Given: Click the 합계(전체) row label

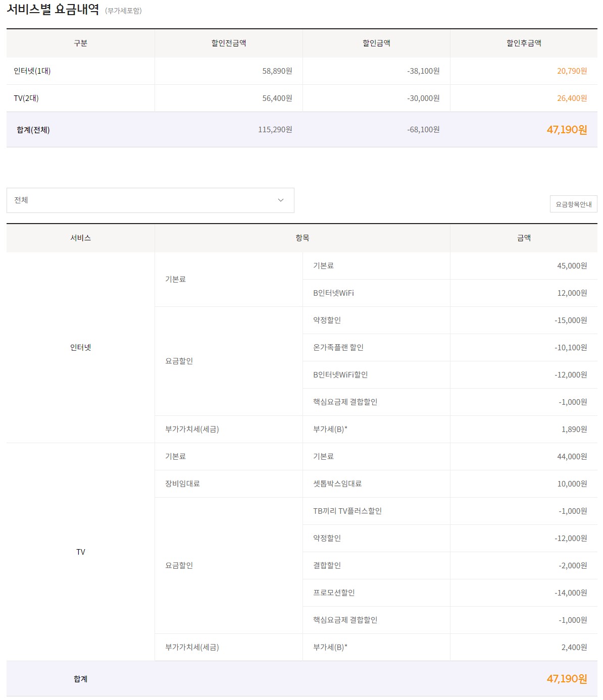Looking at the screenshot, I should pos(33,130).
